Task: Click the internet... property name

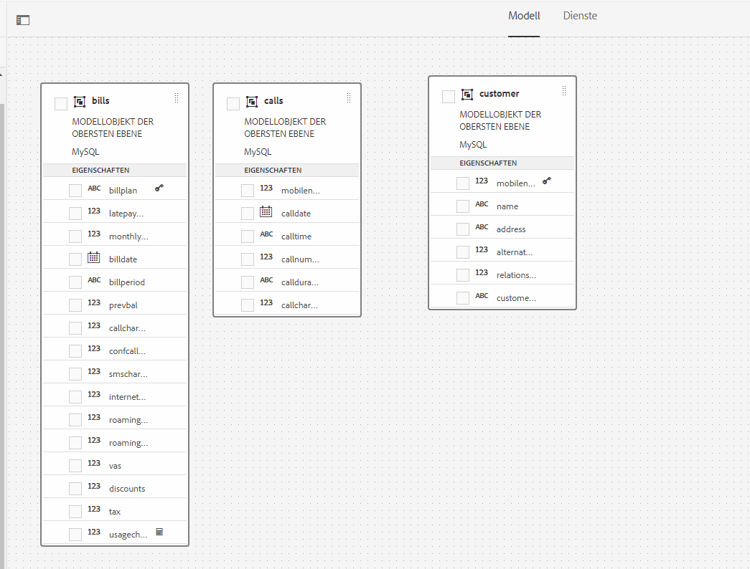Action: pos(127,397)
